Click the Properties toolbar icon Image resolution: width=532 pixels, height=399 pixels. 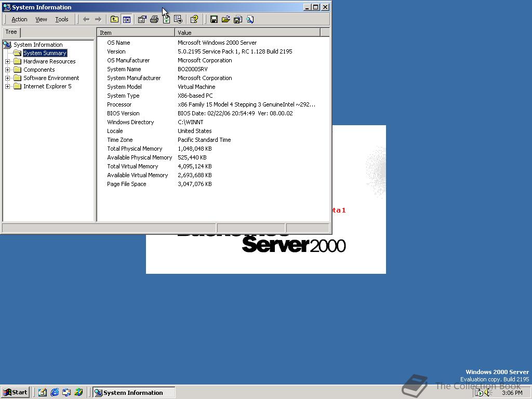pos(142,19)
